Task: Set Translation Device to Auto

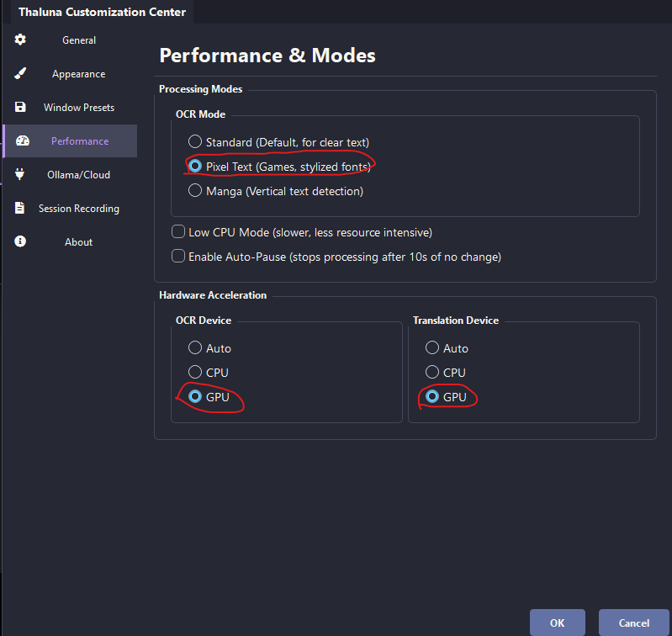Action: pyautogui.click(x=432, y=347)
